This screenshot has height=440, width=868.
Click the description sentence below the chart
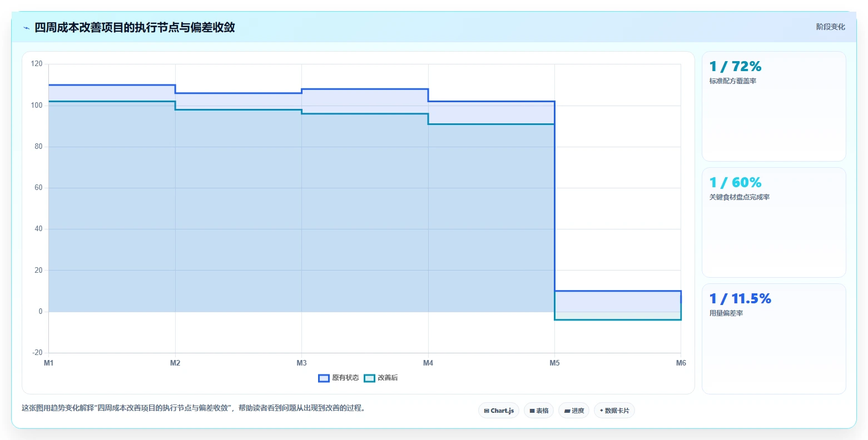click(x=195, y=408)
